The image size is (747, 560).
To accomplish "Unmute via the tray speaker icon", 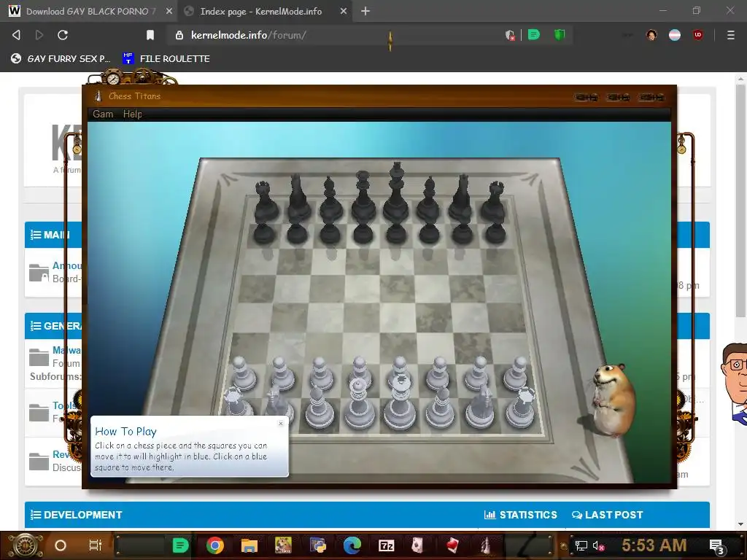I will 599,546.
